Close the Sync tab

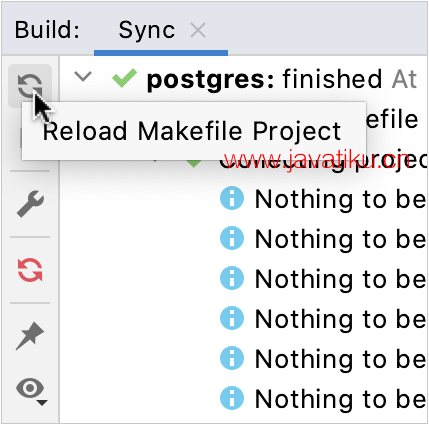coord(198,30)
